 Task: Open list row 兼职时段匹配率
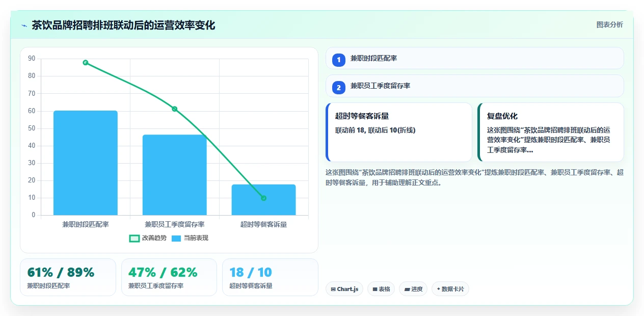[x=475, y=58]
